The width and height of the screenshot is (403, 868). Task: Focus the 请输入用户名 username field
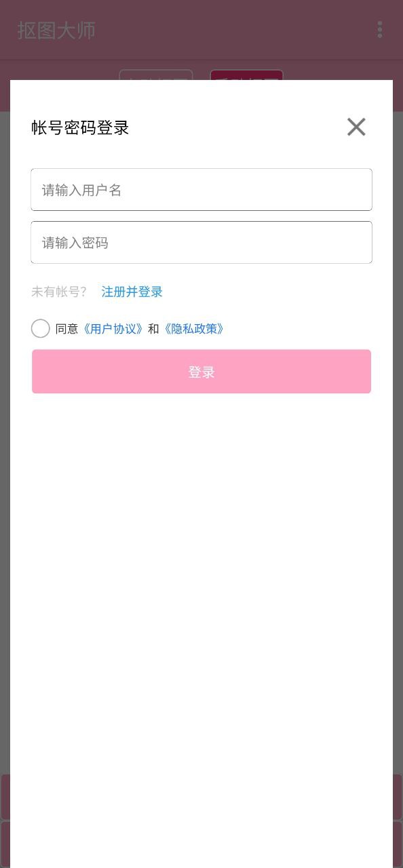click(x=201, y=189)
